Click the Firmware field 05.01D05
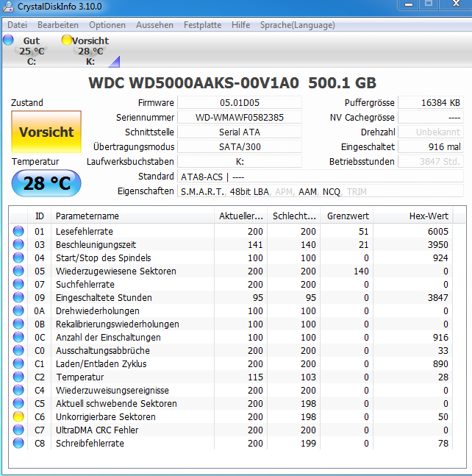Image resolution: width=472 pixels, height=476 pixels. click(240, 102)
